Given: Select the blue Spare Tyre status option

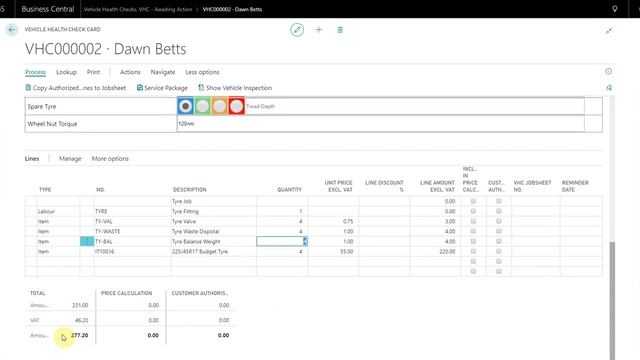Looking at the screenshot, I should (185, 106).
